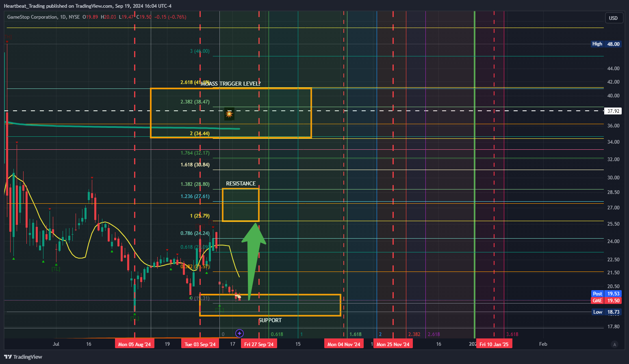
Task: Click the 1.618 (30.84) Fibonacci level label
Action: tap(195, 165)
